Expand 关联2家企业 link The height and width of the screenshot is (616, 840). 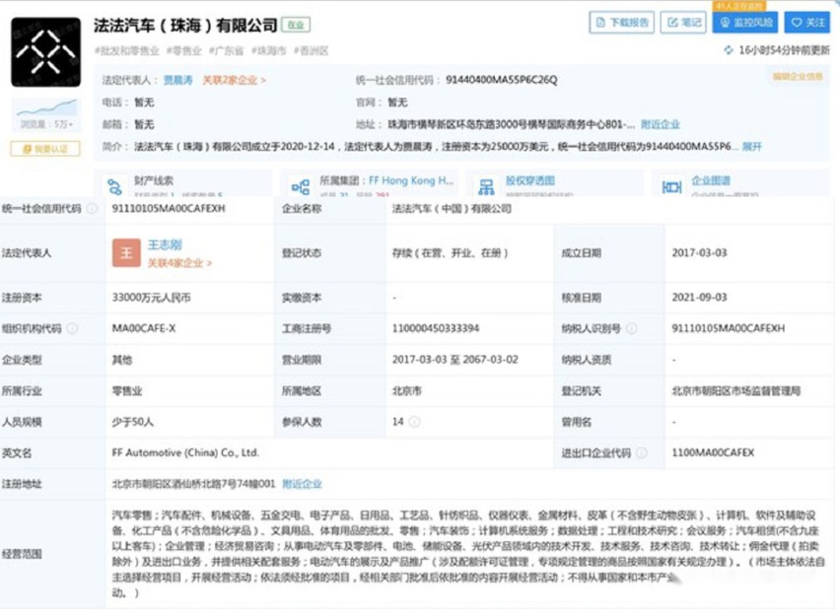234,81
